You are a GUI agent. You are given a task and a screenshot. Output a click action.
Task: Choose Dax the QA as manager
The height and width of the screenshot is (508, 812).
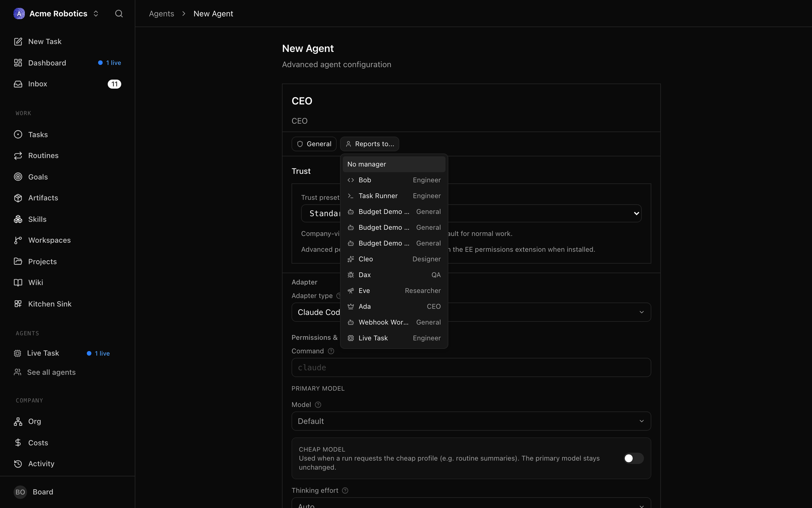tap(394, 275)
